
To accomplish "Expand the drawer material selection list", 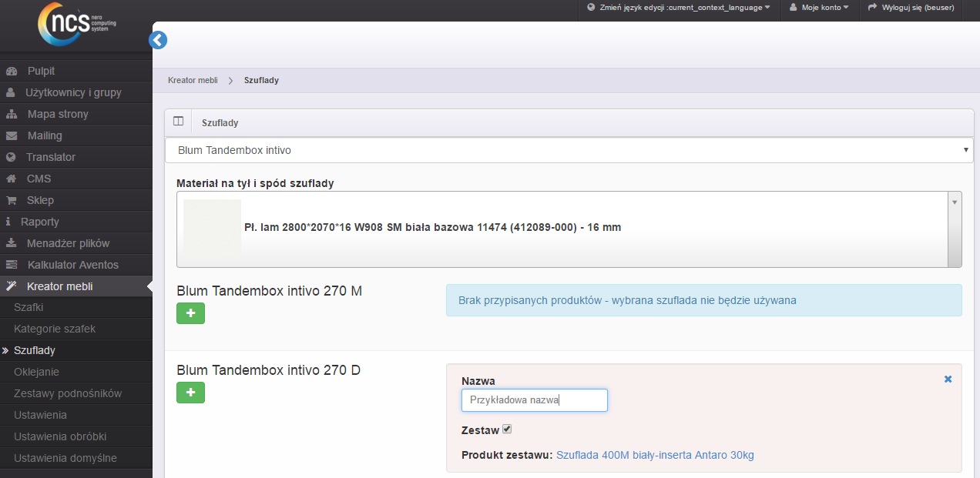I will coord(955,202).
